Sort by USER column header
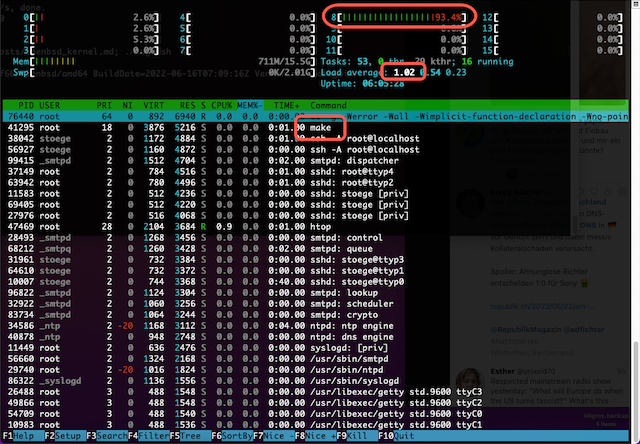The width and height of the screenshot is (640, 444). 49,105
